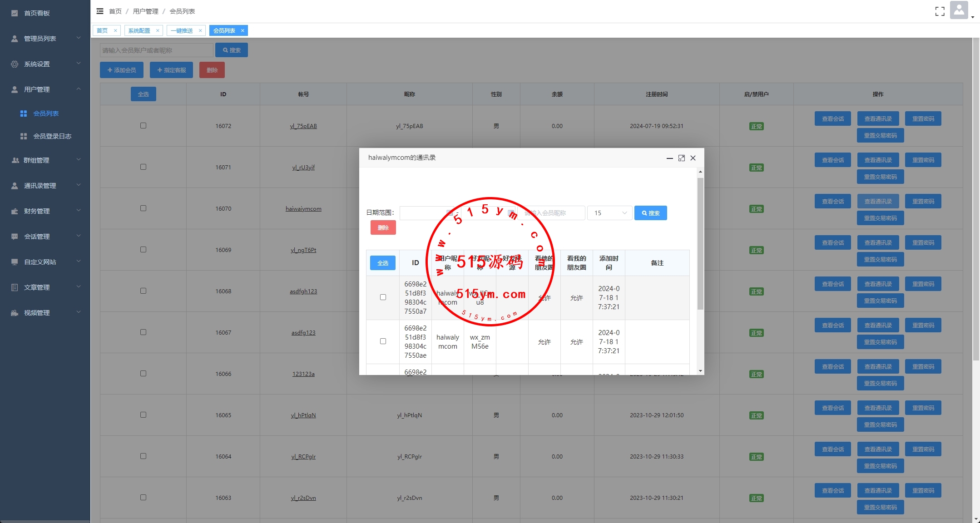This screenshot has width=980, height=523.
Task: Open account link yl_75pEAB
Action: coord(303,126)
